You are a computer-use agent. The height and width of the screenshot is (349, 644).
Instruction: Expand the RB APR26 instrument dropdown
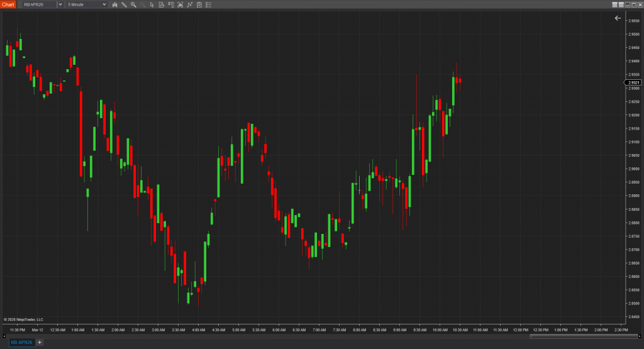pos(60,4)
